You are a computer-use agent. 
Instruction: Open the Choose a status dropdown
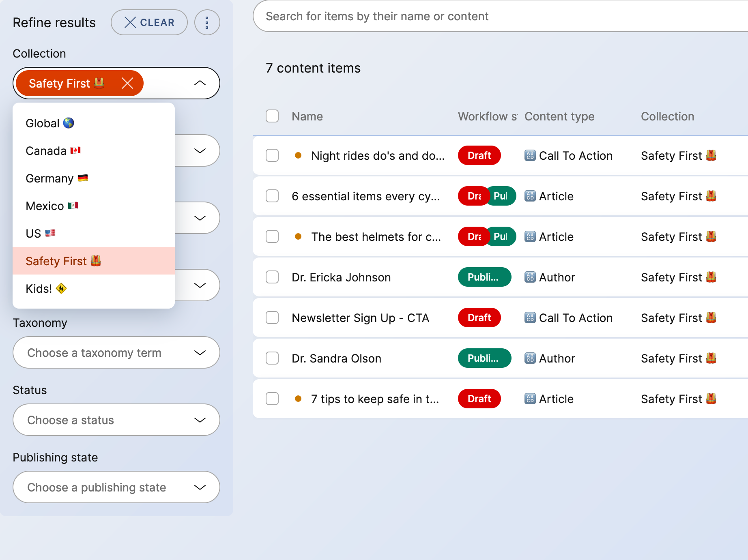click(116, 420)
